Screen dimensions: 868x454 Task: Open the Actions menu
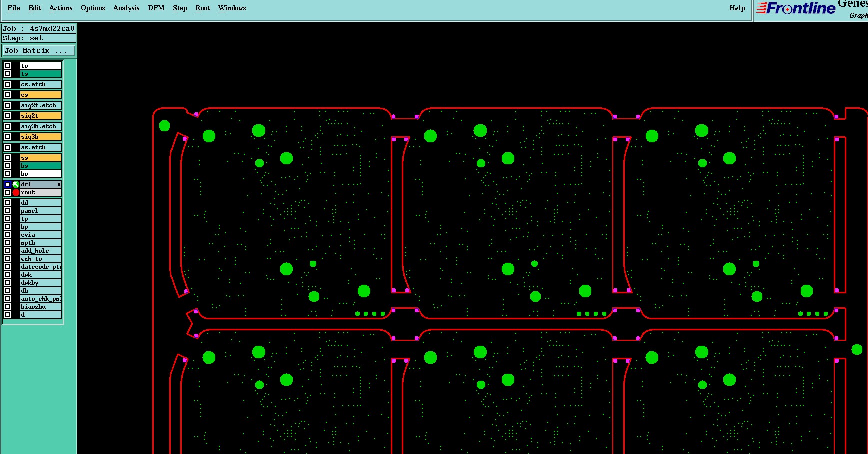(61, 8)
